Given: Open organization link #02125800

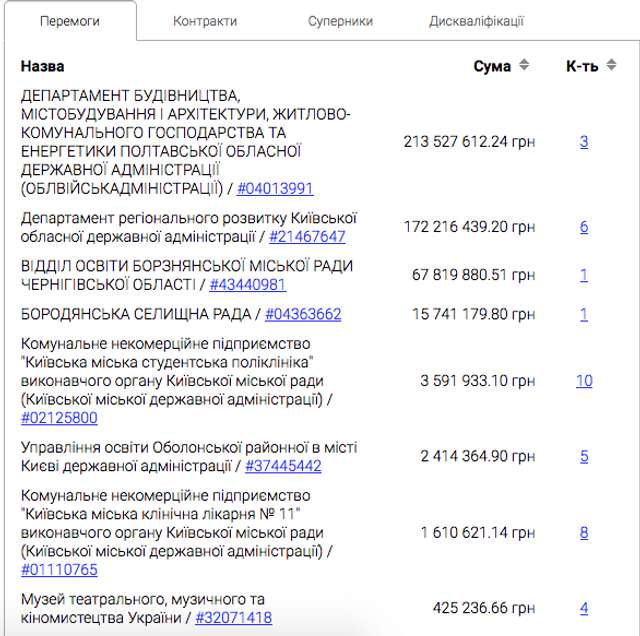Looking at the screenshot, I should 59,418.
